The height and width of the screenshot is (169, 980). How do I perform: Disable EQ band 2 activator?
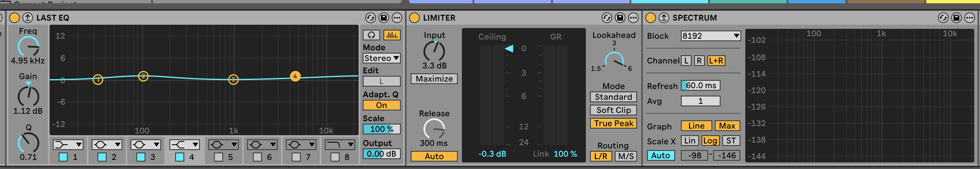[102, 157]
